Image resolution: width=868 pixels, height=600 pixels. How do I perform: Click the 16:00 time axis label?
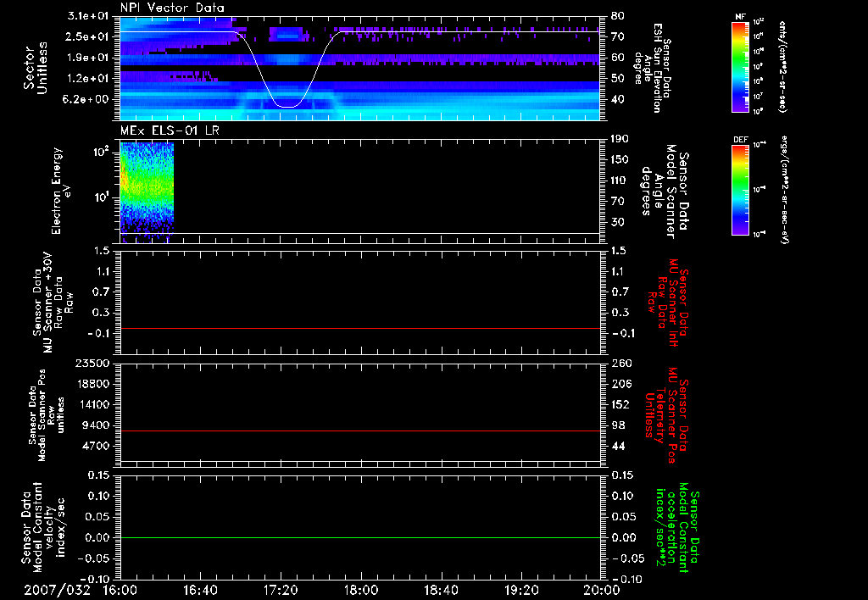120,591
